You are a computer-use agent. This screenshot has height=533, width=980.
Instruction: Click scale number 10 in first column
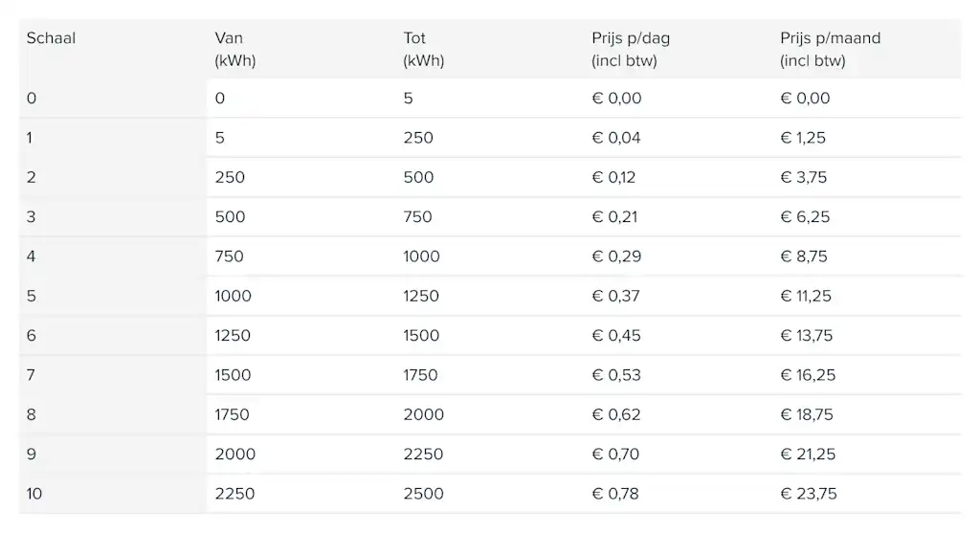(x=34, y=494)
